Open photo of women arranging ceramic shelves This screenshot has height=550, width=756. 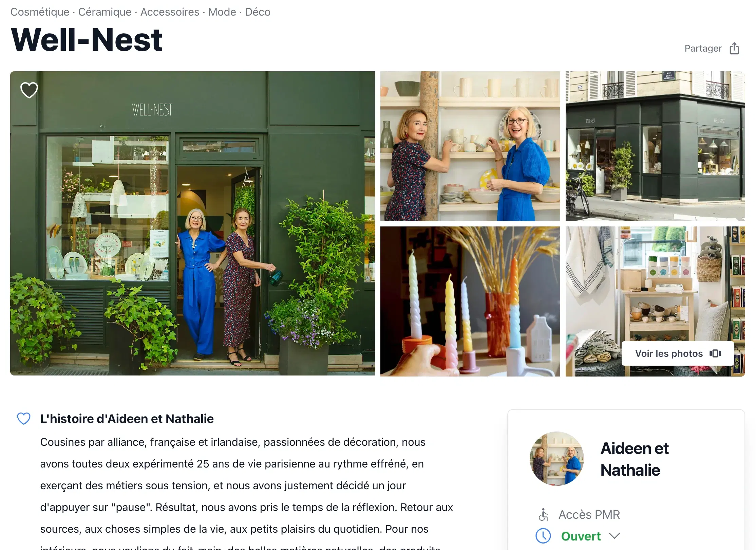(x=470, y=146)
